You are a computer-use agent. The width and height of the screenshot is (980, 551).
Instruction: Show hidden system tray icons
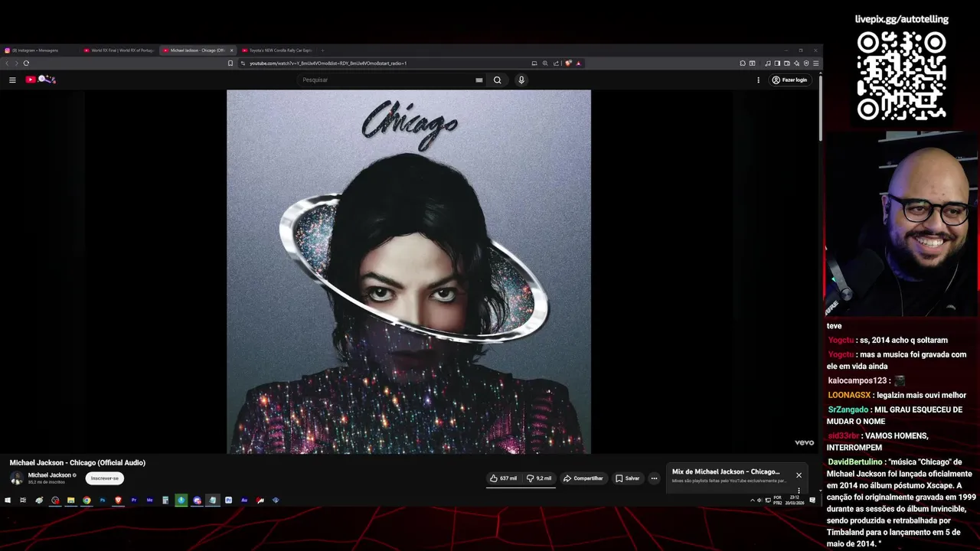[752, 500]
